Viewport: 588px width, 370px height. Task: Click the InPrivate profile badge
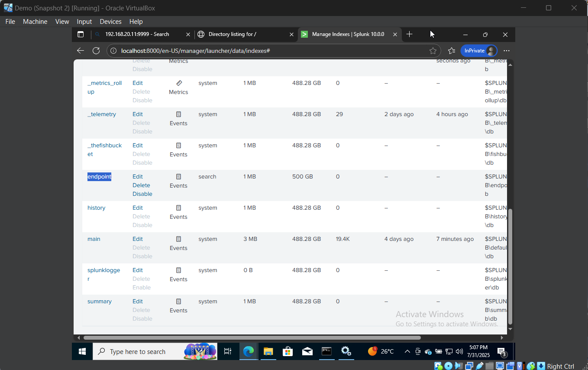(x=479, y=51)
